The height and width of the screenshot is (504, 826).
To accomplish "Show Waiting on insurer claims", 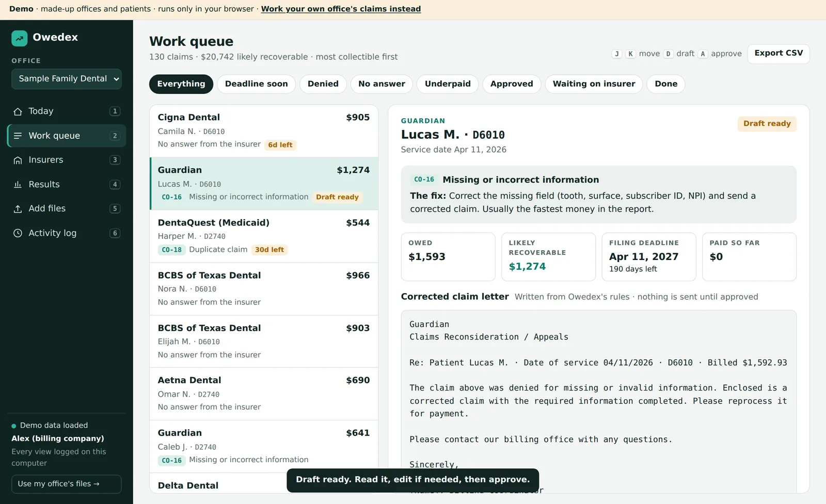I will tap(594, 84).
